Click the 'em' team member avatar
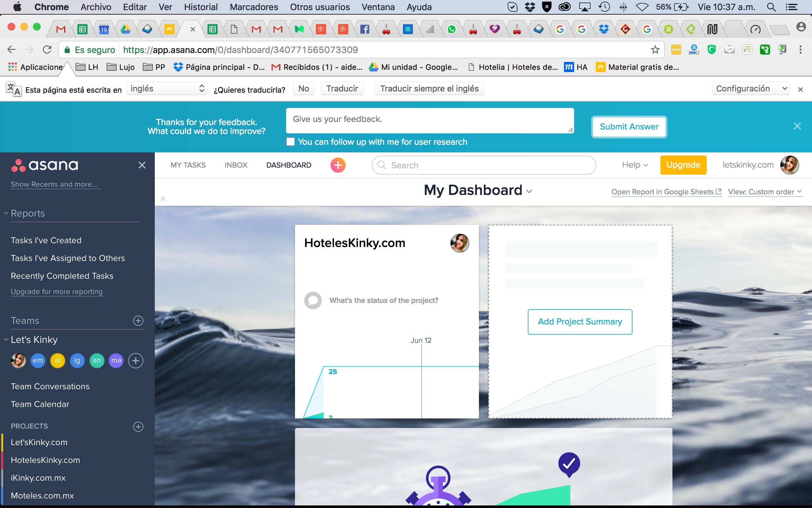Screen dimensions: 812x508 click(x=38, y=360)
